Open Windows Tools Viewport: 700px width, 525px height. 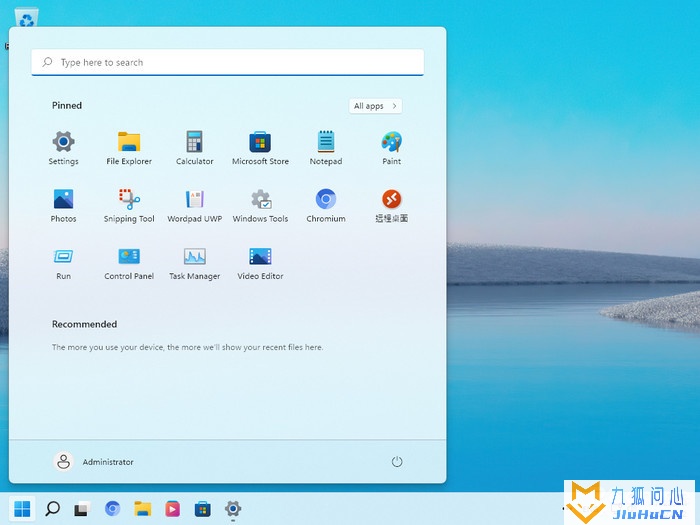(x=260, y=206)
